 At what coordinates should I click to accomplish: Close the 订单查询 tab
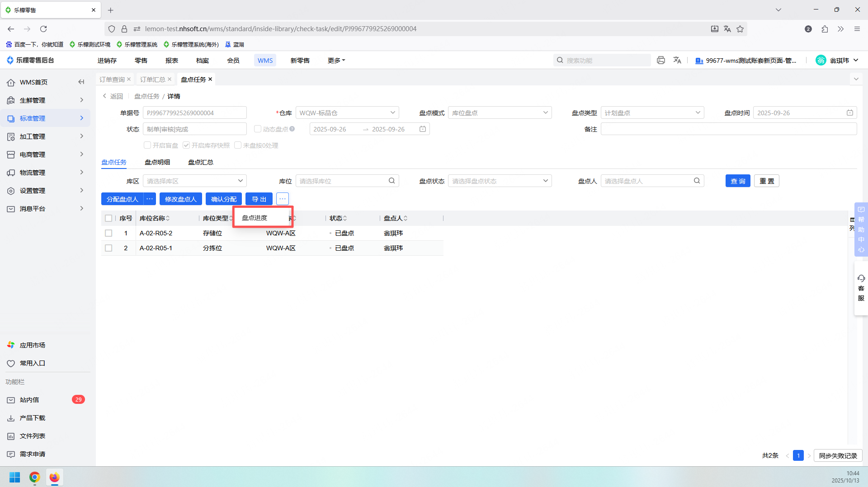129,79
